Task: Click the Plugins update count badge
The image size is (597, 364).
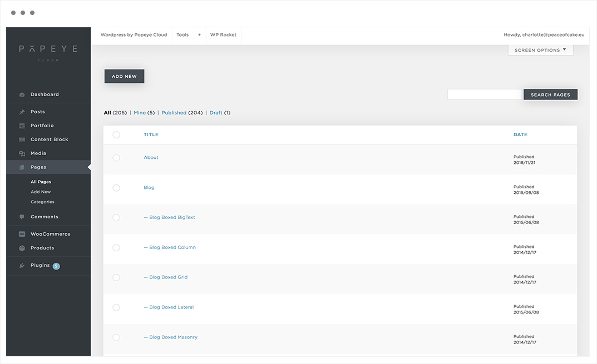Action: (x=56, y=266)
